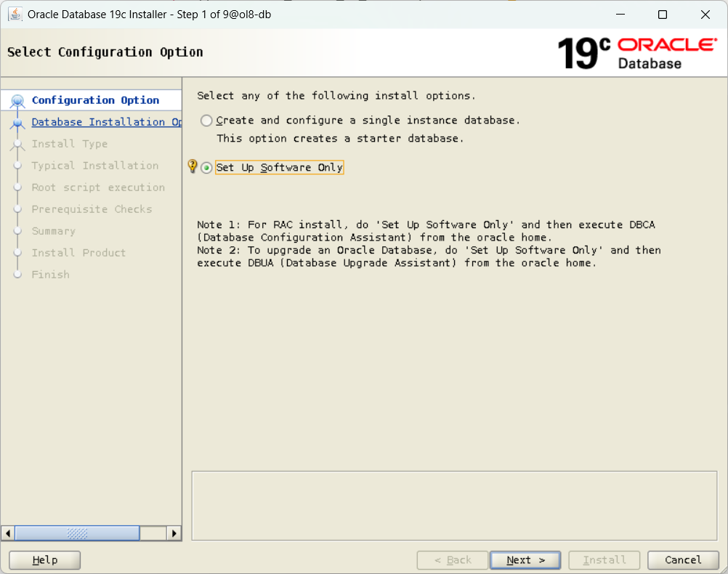Maximize the installer window

tap(663, 15)
